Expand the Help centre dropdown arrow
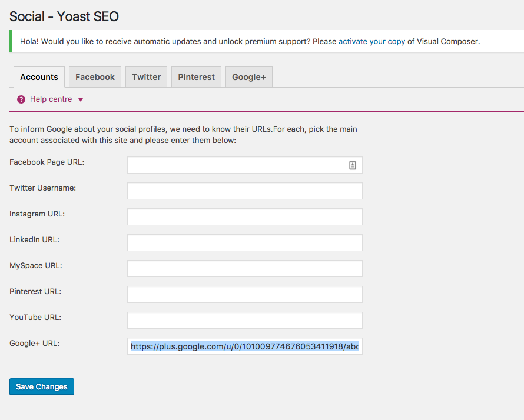 tap(81, 100)
